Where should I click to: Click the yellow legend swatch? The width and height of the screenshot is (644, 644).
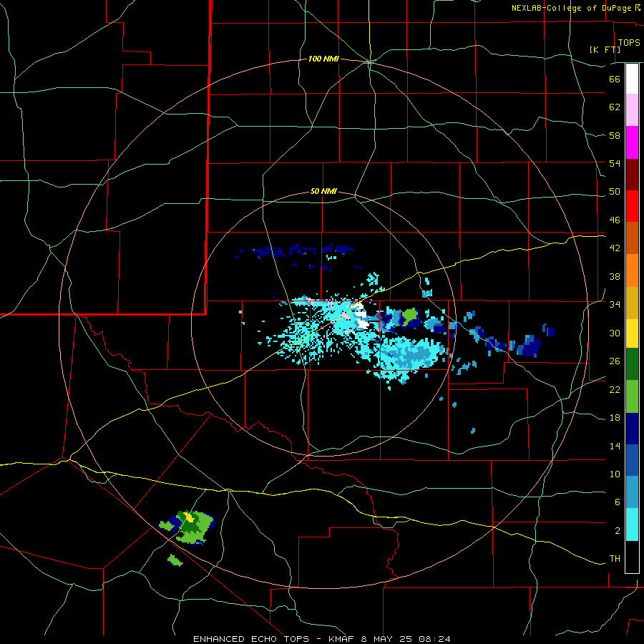pyautogui.click(x=632, y=333)
